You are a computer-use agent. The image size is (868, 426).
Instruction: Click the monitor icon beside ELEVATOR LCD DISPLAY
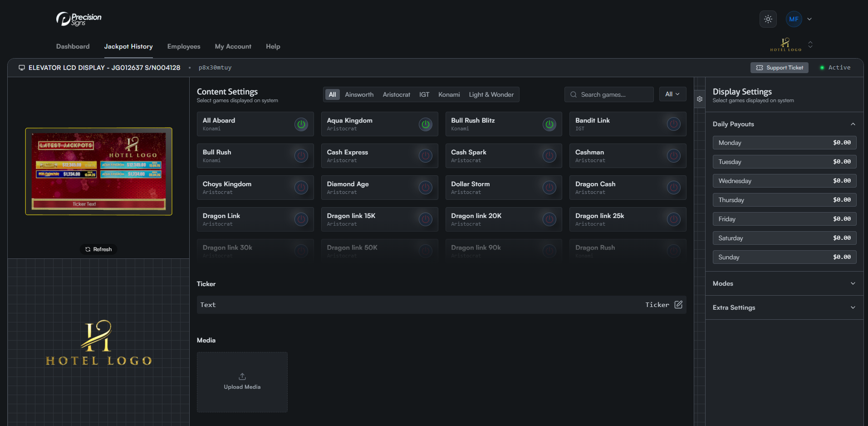coord(21,67)
